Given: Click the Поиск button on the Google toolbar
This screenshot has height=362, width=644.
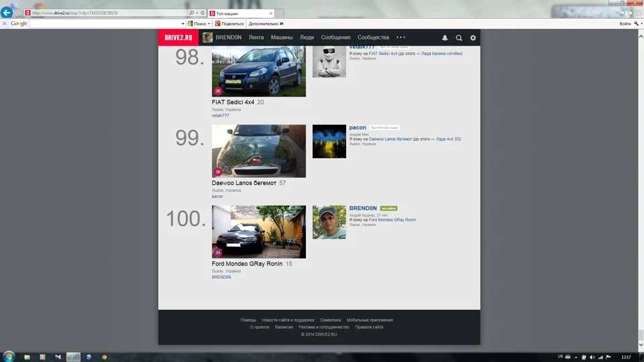Looking at the screenshot, I should pos(197,24).
